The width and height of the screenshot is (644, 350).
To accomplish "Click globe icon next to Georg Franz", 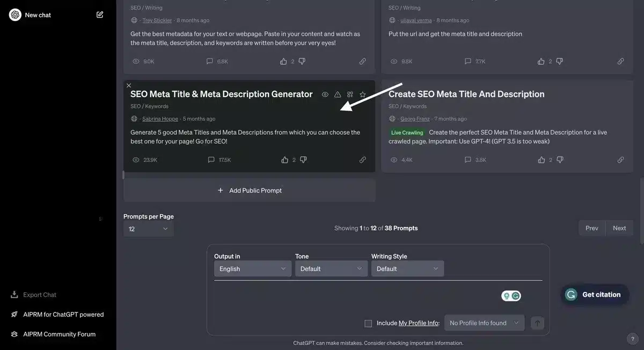I will click(x=392, y=119).
